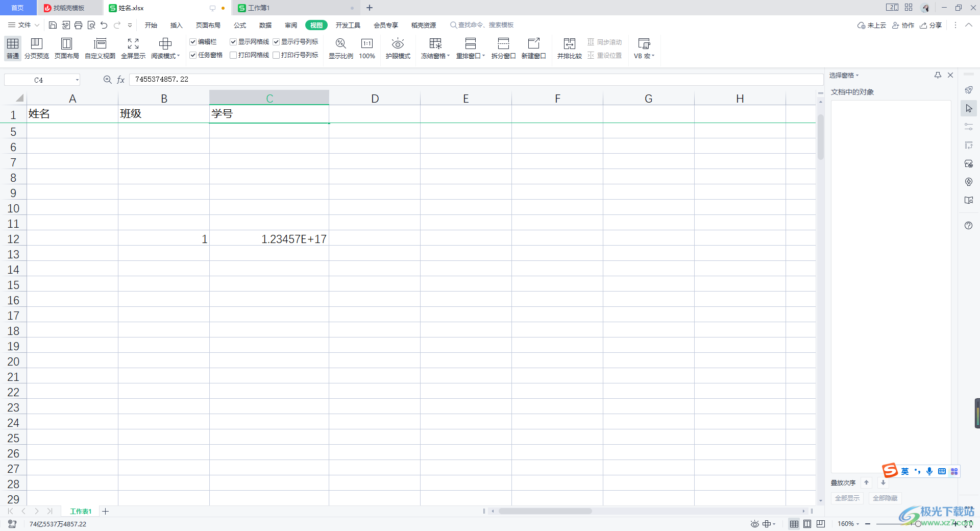Open the Insert (插入) ribbon tab
The image size is (980, 531).
point(177,25)
